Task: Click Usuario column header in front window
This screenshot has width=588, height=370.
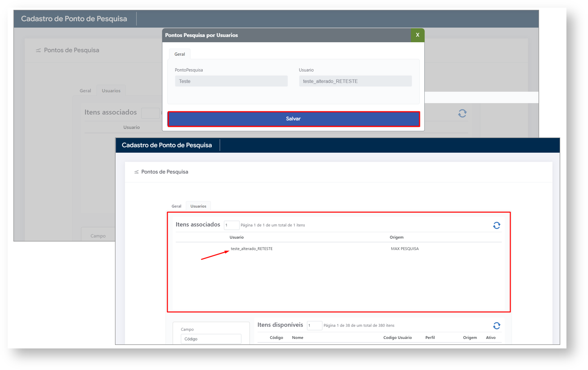Action: pos(236,237)
